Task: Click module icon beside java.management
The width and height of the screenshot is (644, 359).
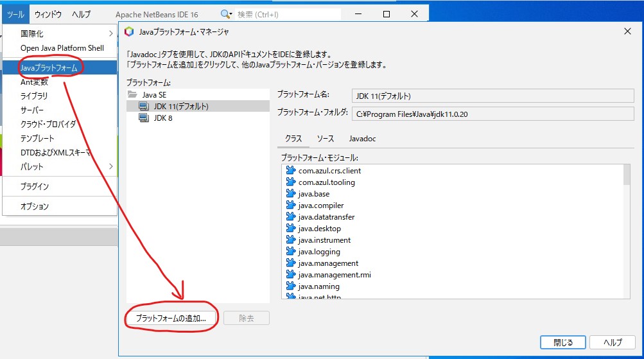Action: point(291,262)
